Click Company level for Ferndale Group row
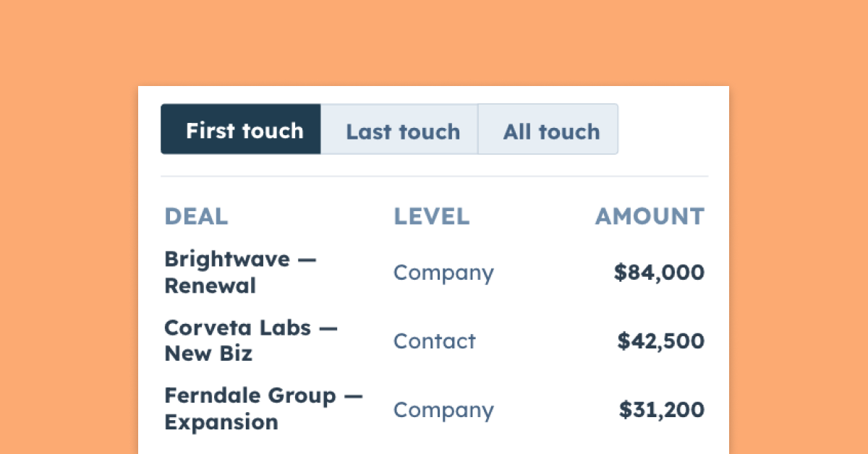868x454 pixels. click(x=443, y=410)
